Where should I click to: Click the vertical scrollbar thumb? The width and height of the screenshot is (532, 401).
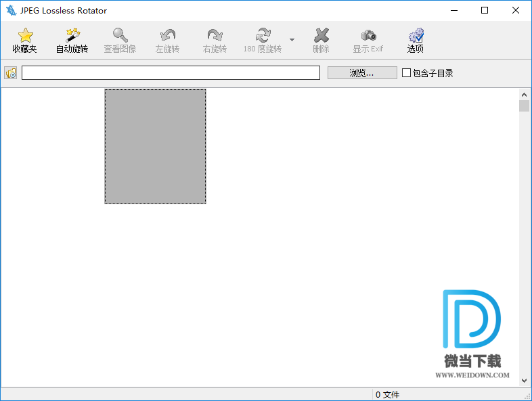524,105
